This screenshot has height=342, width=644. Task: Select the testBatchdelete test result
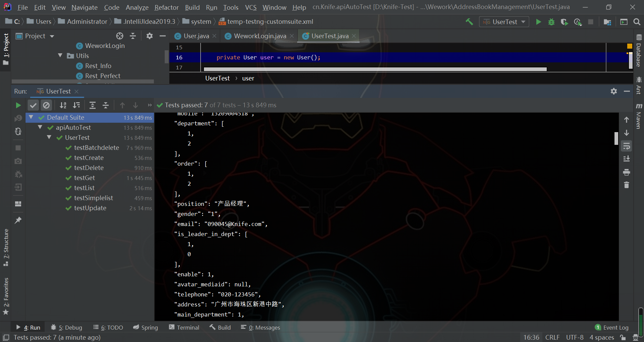[x=96, y=148]
